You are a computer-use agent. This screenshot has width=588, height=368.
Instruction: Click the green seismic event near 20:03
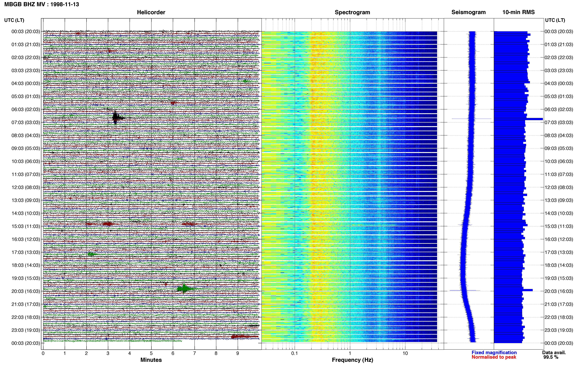pos(185,289)
